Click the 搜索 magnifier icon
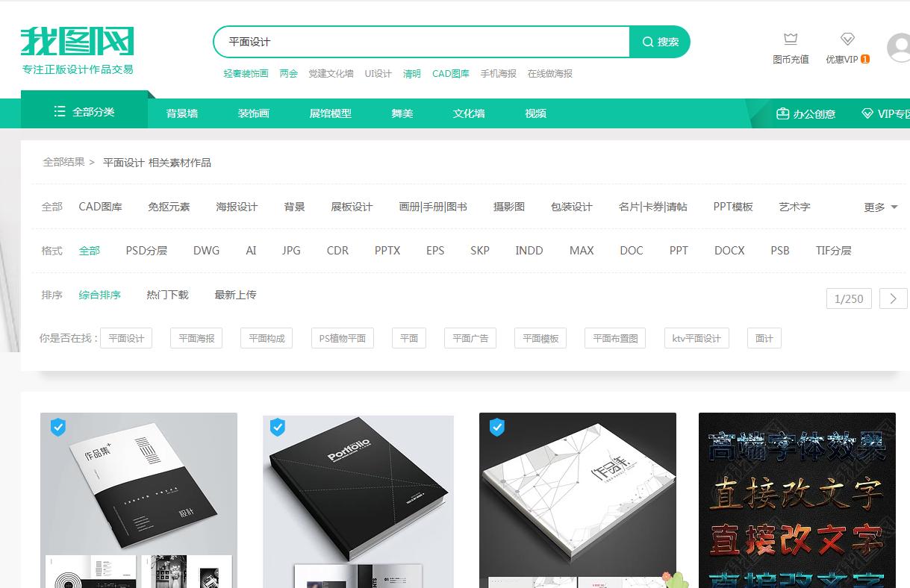 coord(648,42)
